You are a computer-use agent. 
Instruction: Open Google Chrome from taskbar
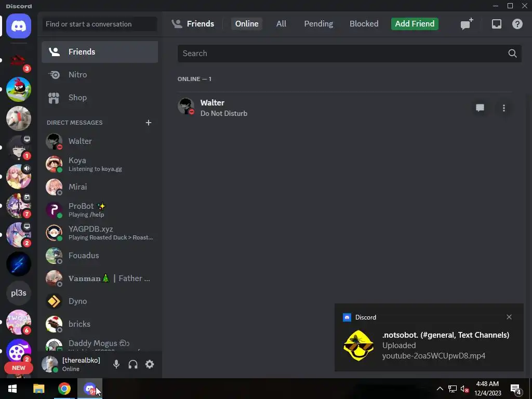(64, 389)
